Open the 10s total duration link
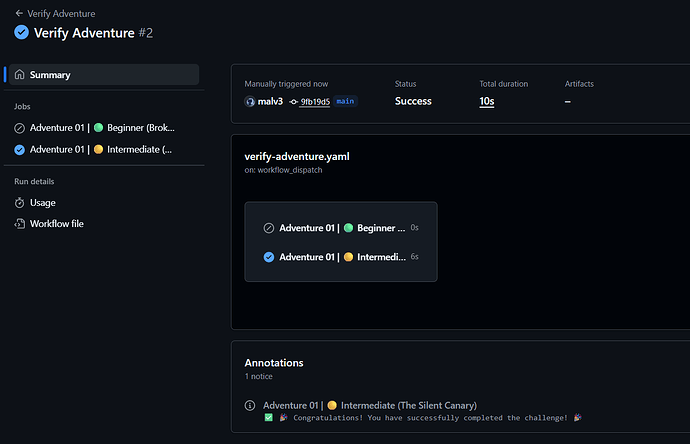 coord(487,101)
